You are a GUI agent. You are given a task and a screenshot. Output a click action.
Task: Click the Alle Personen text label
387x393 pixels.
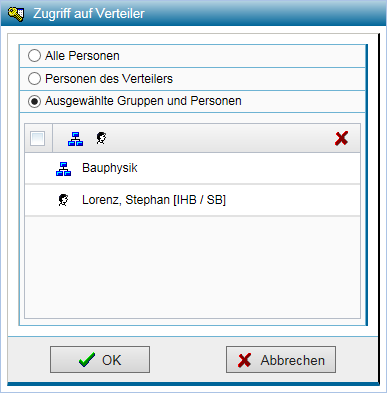(82, 56)
